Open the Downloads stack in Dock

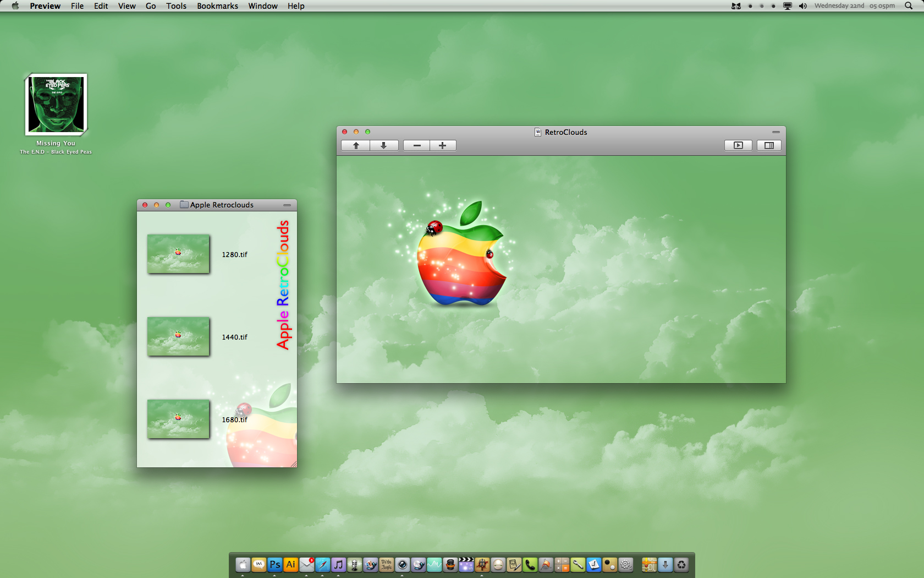pyautogui.click(x=665, y=565)
